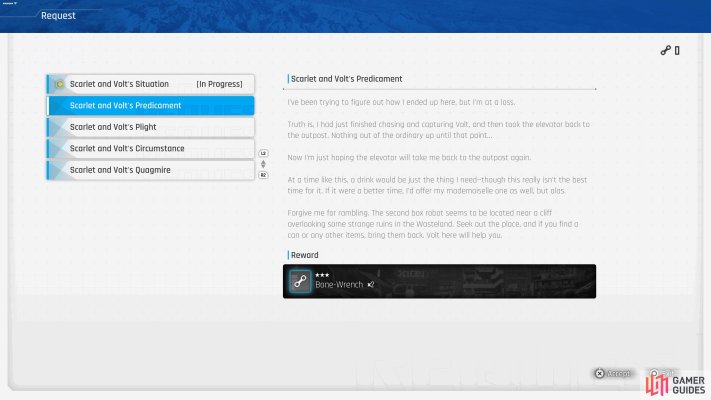The width and height of the screenshot is (711, 400).
Task: Select the in-progress marker beside Scarlet and Volt's Situation
Action: click(x=59, y=84)
